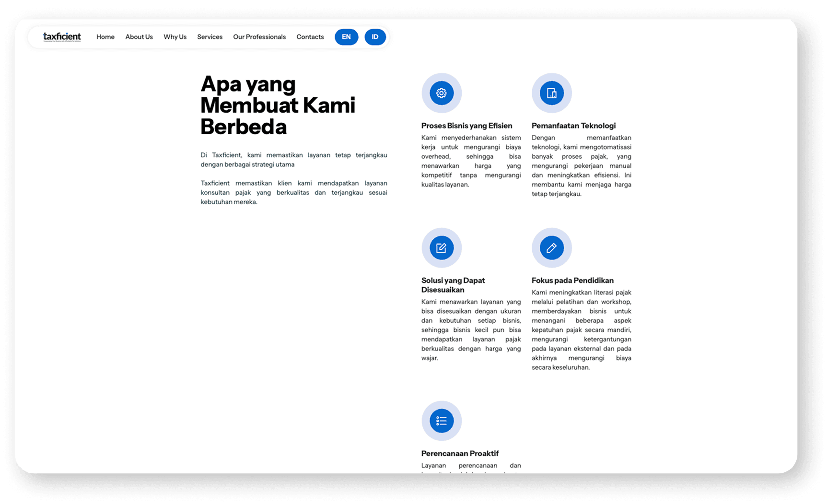
Task: Click the checklist icon above Perencanaan Proaktif
Action: (441, 421)
